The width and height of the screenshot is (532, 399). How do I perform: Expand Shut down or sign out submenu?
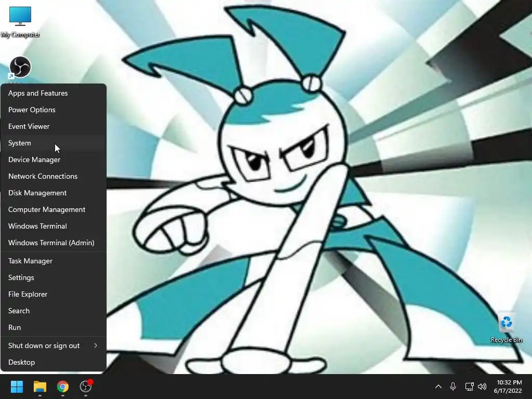coord(54,345)
